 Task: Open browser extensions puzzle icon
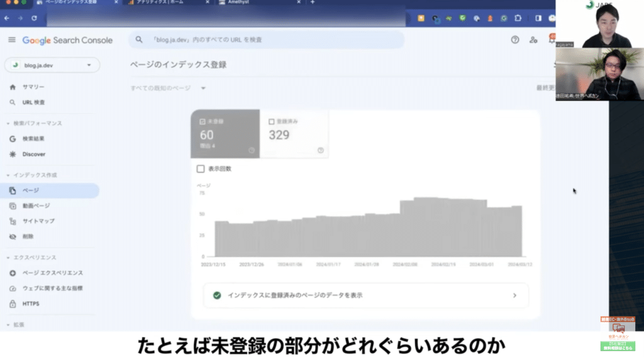point(518,18)
